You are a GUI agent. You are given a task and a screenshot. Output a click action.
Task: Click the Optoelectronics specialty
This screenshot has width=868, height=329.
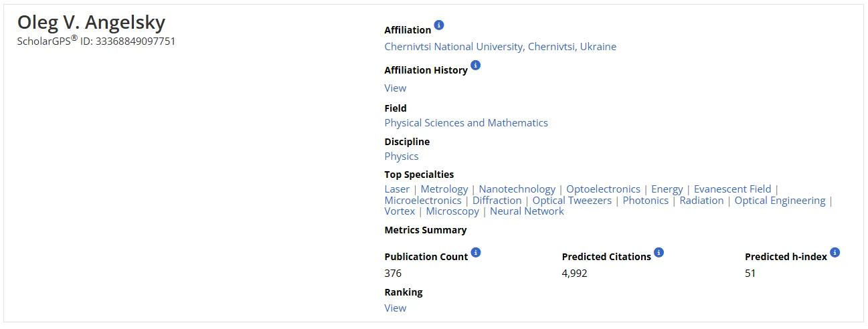[603, 189]
